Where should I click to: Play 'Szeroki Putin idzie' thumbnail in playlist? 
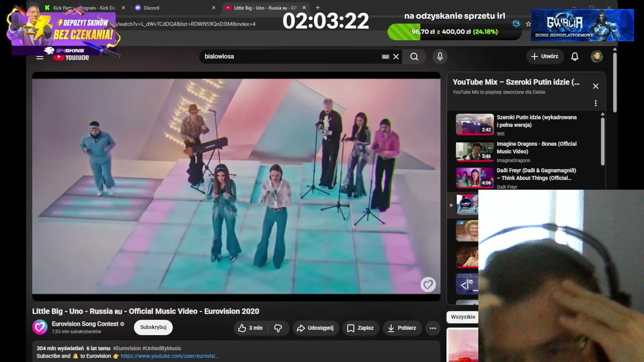pyautogui.click(x=475, y=125)
